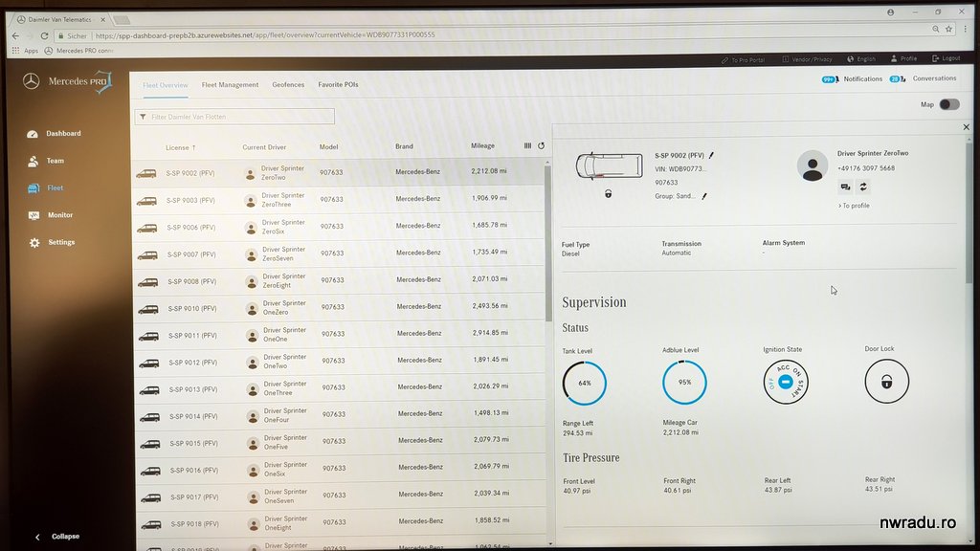This screenshot has height=551, width=980.
Task: Open the English language selector
Action: [861, 58]
